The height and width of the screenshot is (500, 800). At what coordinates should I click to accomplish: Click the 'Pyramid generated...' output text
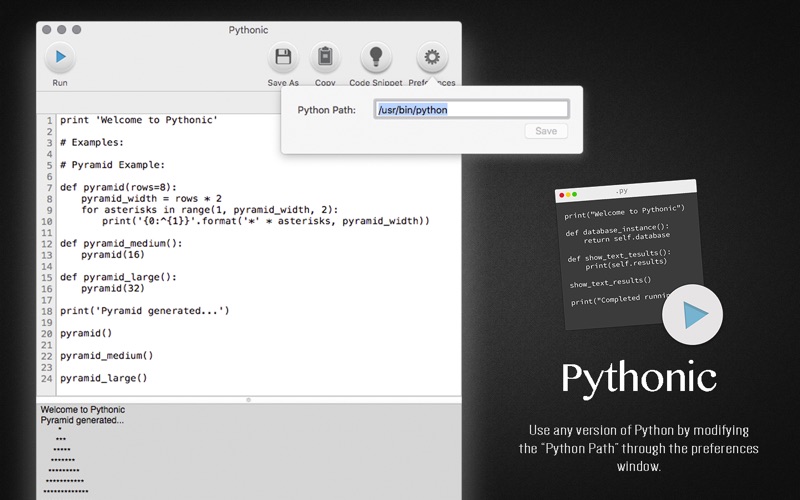tap(82, 420)
